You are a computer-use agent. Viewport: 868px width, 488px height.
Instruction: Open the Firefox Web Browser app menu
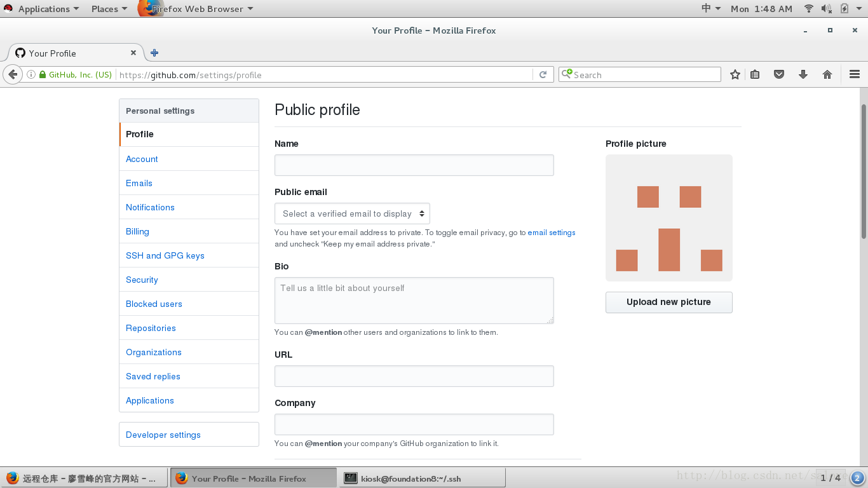pyautogui.click(x=196, y=8)
